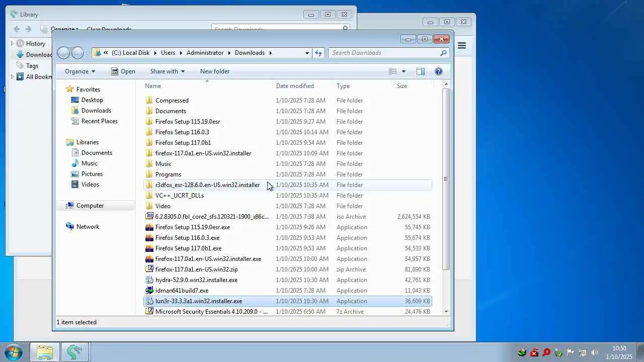
Task: Click (C:) Local Disk in breadcrumb
Action: point(130,53)
